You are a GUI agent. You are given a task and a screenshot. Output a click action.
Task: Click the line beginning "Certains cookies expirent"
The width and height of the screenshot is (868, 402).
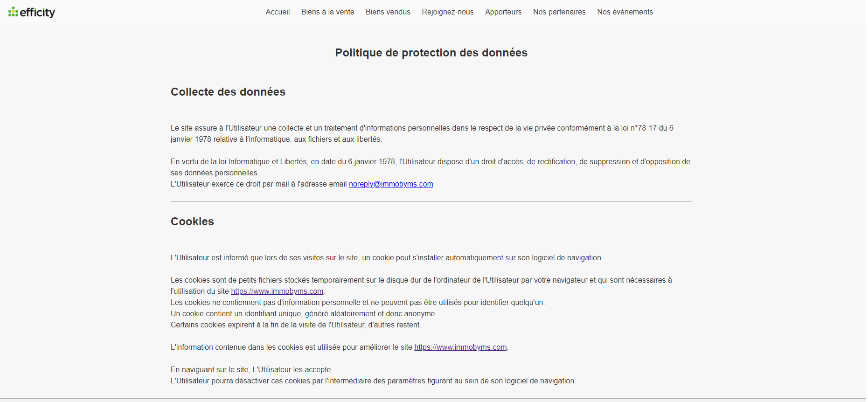(x=296, y=325)
